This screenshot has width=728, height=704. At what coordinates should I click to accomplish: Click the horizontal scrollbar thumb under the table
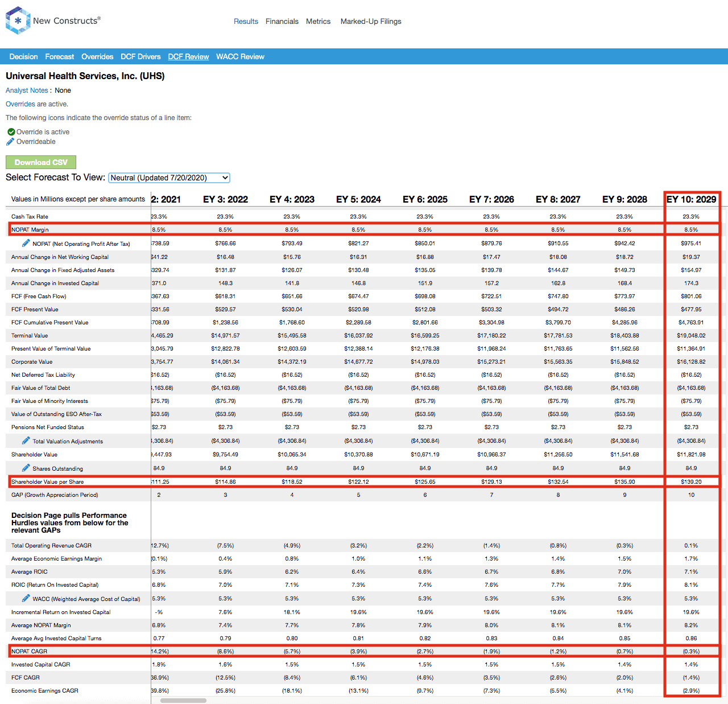[x=183, y=701]
